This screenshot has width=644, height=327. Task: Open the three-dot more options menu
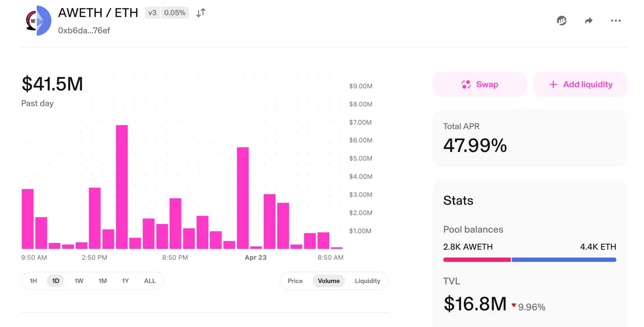pyautogui.click(x=615, y=21)
